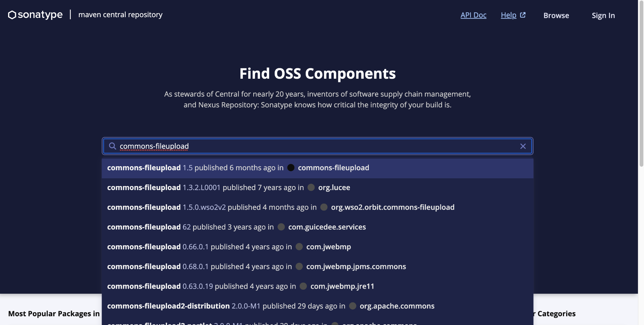The image size is (644, 325).
Task: Choose the 1.5.0.wso2v2 org.wso2.orbit suggestion
Action: point(317,207)
